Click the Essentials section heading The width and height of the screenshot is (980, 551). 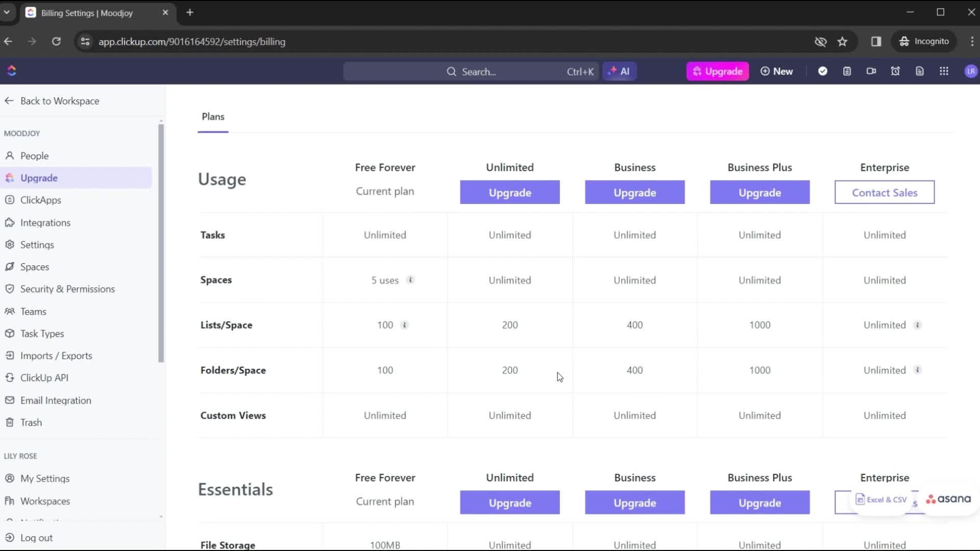(x=235, y=490)
